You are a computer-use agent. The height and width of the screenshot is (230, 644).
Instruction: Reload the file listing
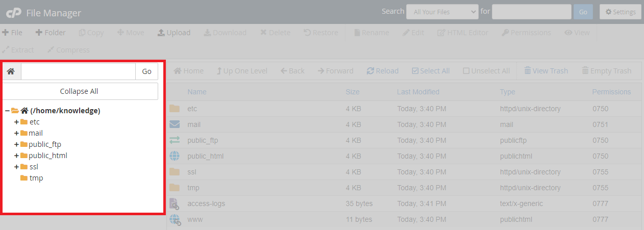coord(383,71)
